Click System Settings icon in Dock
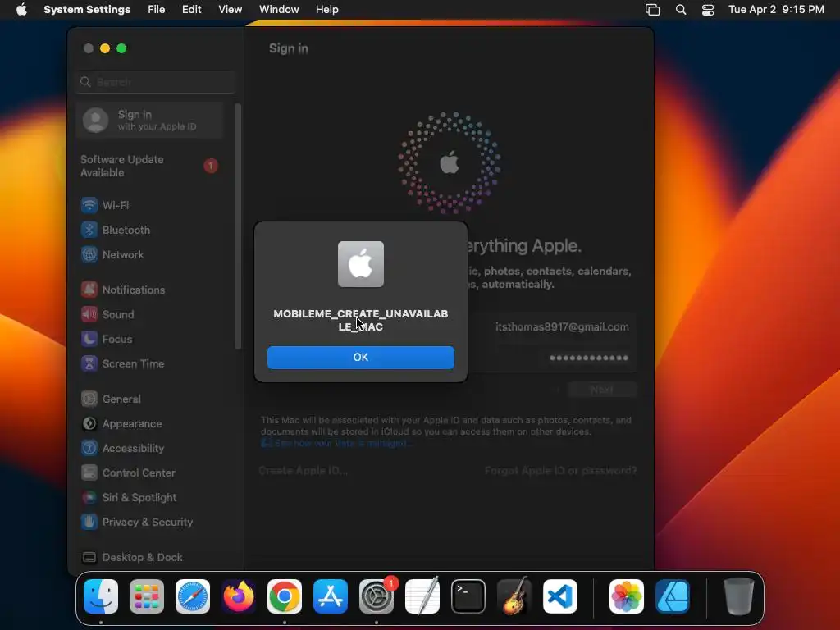Image resolution: width=840 pixels, height=630 pixels. (377, 596)
